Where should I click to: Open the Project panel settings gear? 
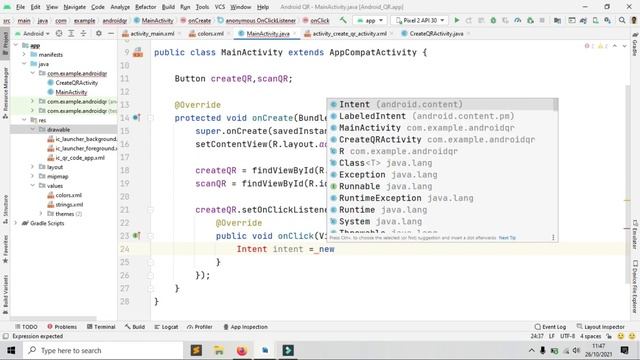pos(98,33)
